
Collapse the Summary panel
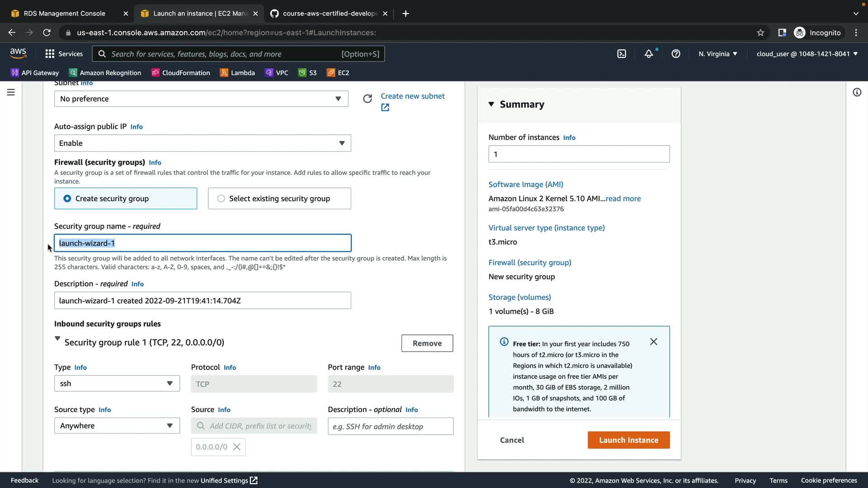click(x=491, y=104)
